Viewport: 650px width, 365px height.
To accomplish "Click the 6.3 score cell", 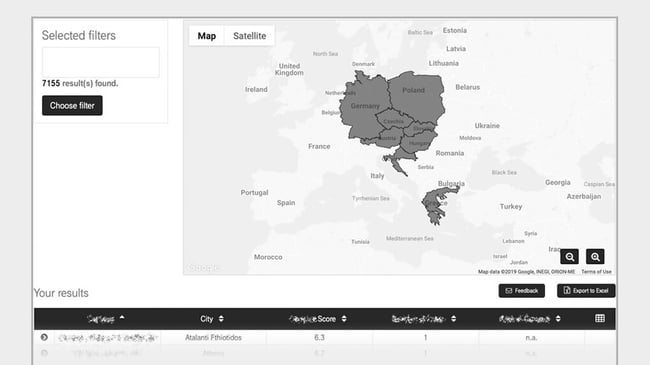I will click(319, 338).
